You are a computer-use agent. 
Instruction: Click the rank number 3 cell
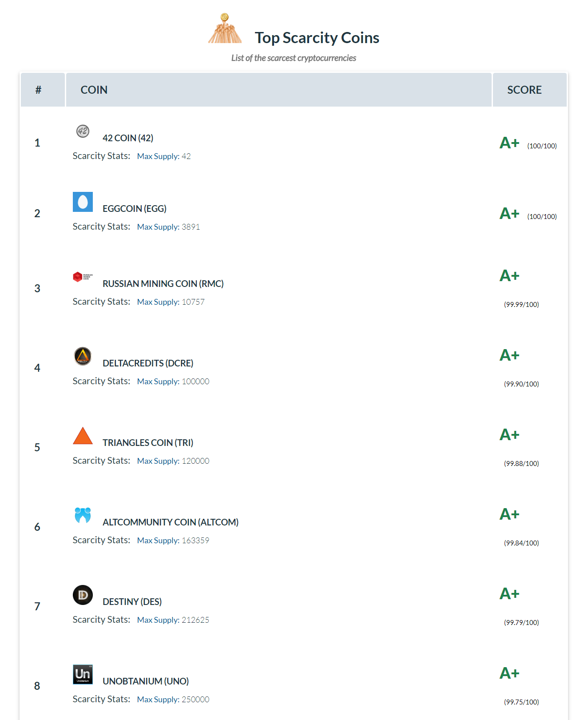pos(37,289)
